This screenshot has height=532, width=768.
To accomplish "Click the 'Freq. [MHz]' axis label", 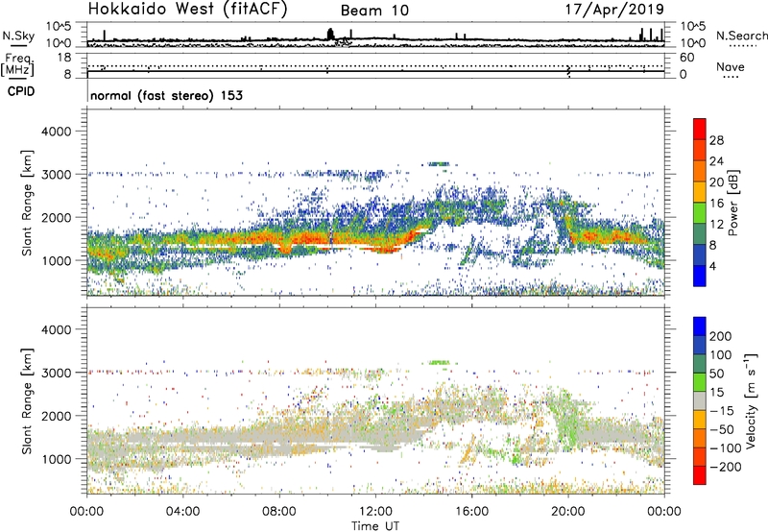I will (x=17, y=64).
